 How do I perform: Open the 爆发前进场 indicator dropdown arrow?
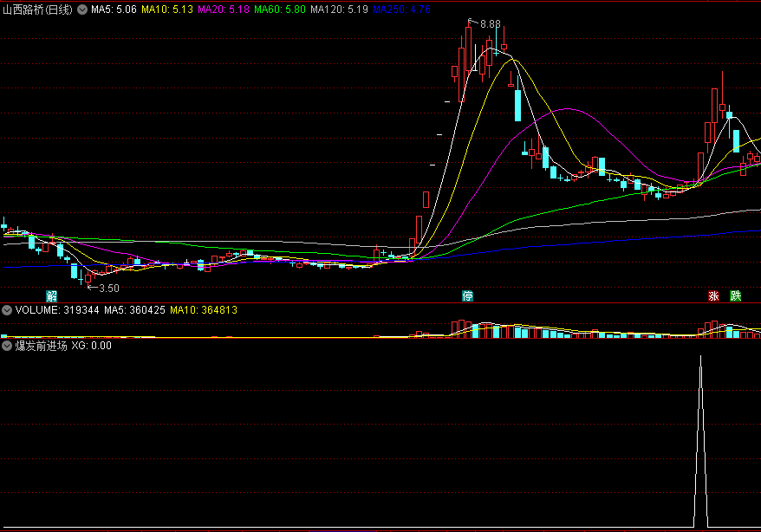[x=7, y=346]
